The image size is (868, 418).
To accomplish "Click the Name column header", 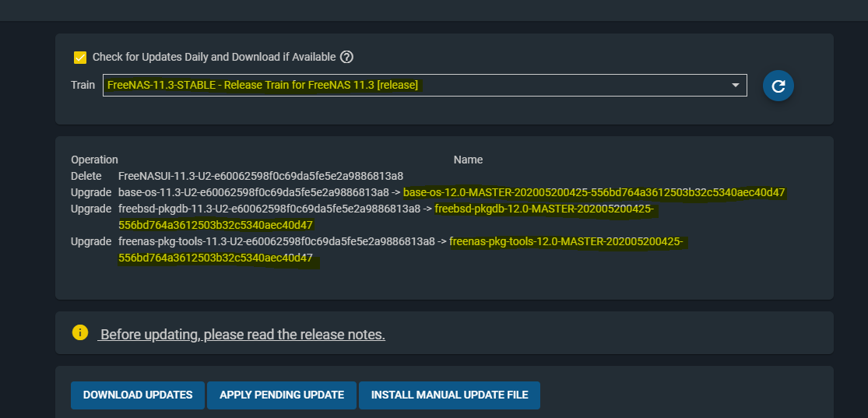I will pos(469,160).
